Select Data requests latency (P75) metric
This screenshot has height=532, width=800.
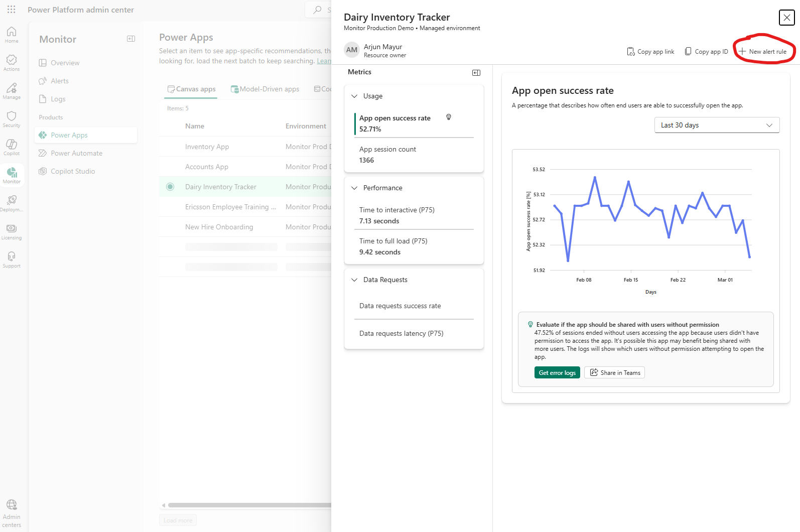[414, 333]
